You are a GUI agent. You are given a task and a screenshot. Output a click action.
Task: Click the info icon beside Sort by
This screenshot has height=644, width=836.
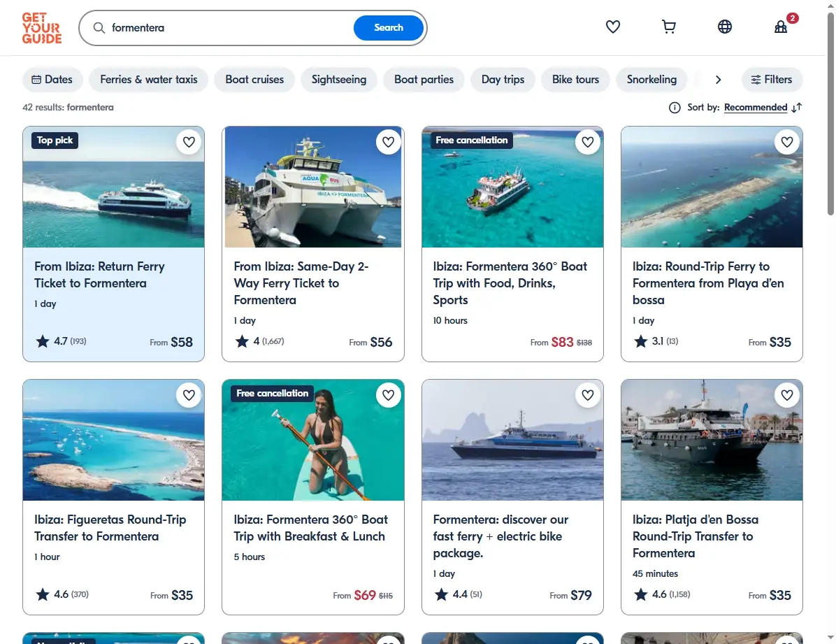tap(675, 108)
